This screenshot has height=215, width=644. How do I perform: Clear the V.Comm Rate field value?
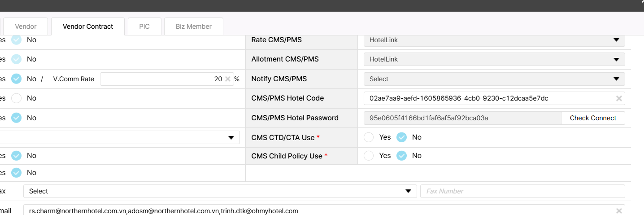tap(228, 79)
